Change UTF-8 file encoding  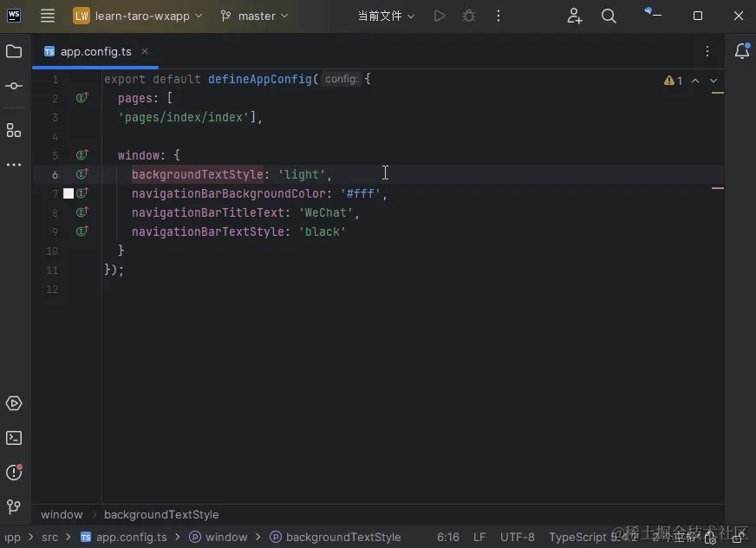[517, 537]
